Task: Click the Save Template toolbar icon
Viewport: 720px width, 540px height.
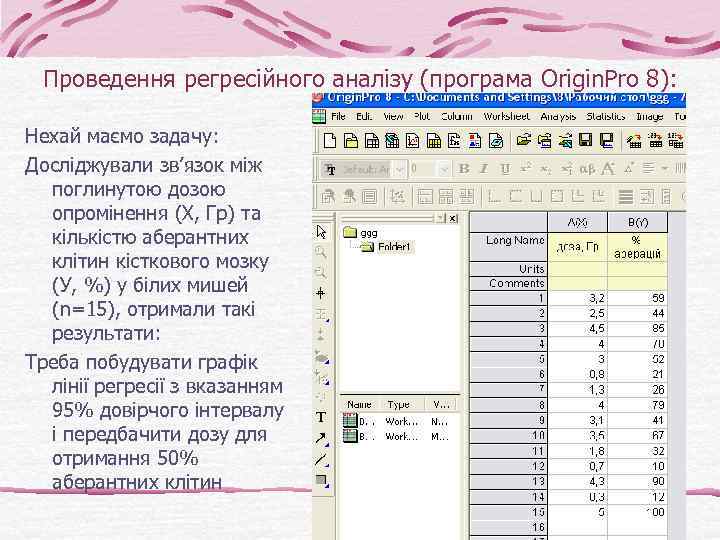Action: (x=607, y=141)
